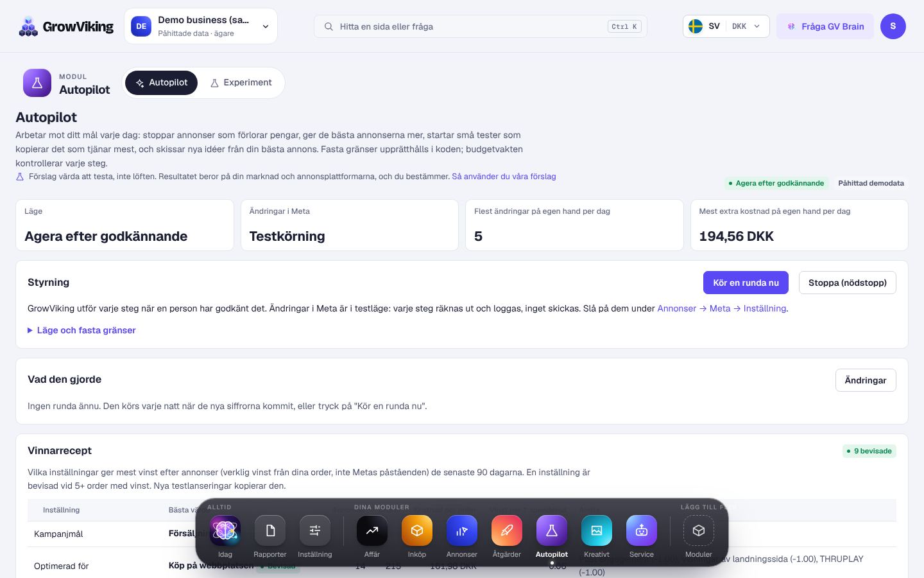Switch to the Autopilot tab

coord(161,83)
